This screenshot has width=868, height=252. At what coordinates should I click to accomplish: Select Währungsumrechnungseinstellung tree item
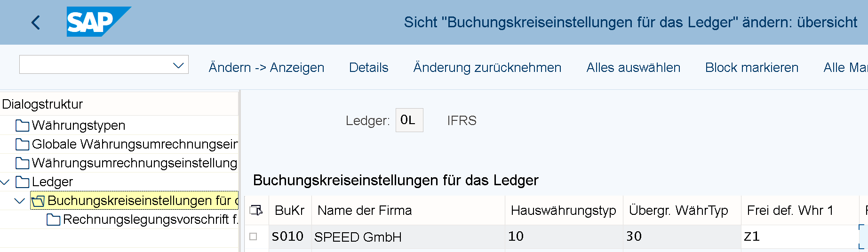tap(134, 163)
